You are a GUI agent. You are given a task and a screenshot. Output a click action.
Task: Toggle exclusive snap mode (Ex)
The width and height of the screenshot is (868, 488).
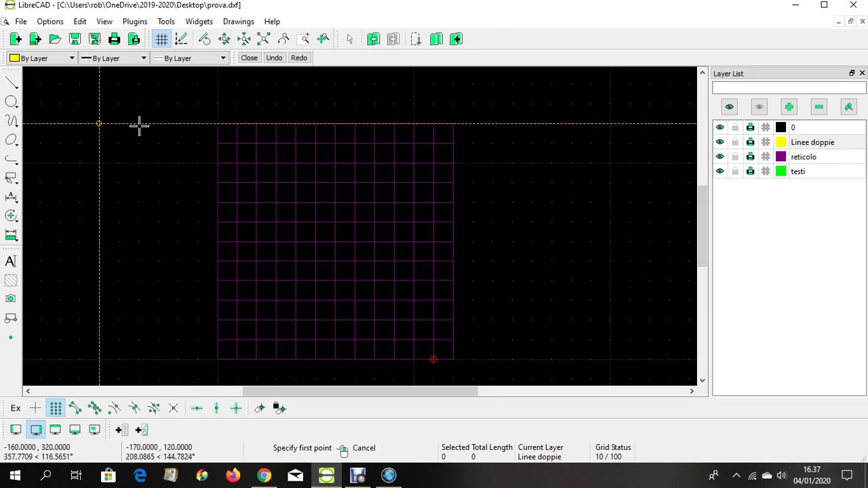click(x=16, y=408)
